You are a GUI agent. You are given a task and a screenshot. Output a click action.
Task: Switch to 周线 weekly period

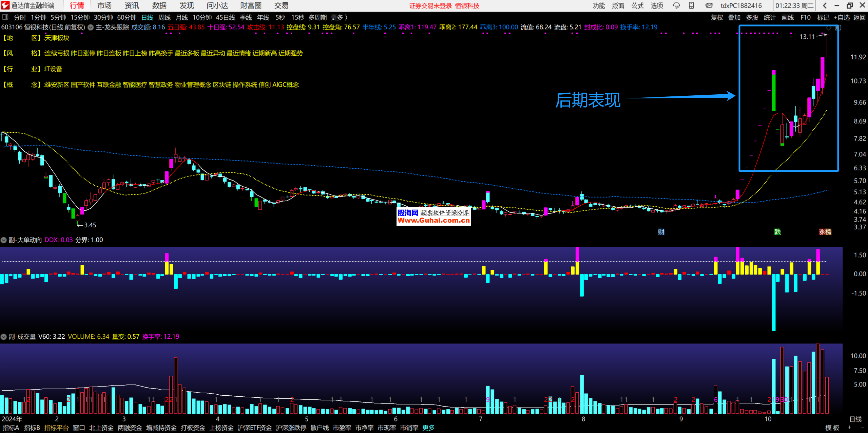click(x=164, y=17)
